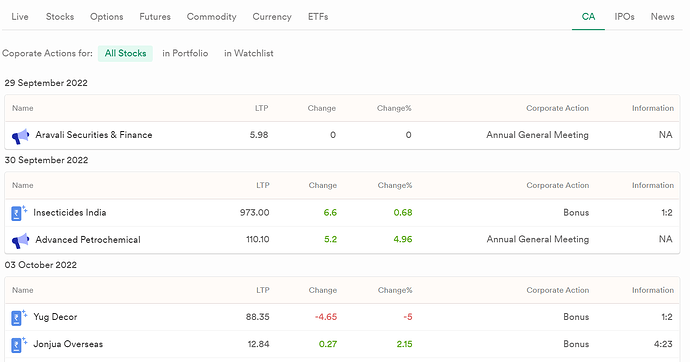This screenshot has width=690, height=362.
Task: Click Advanced Petrochemical change value 5.2
Action: click(330, 239)
